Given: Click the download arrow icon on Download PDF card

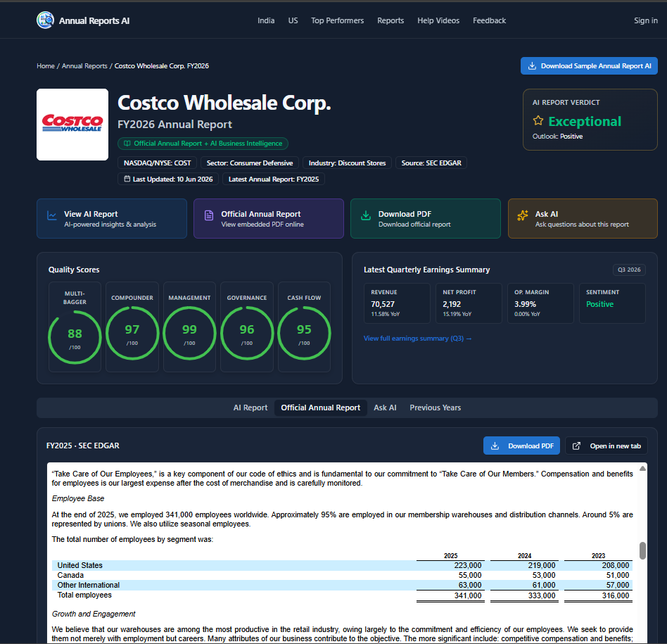Looking at the screenshot, I should tap(366, 215).
